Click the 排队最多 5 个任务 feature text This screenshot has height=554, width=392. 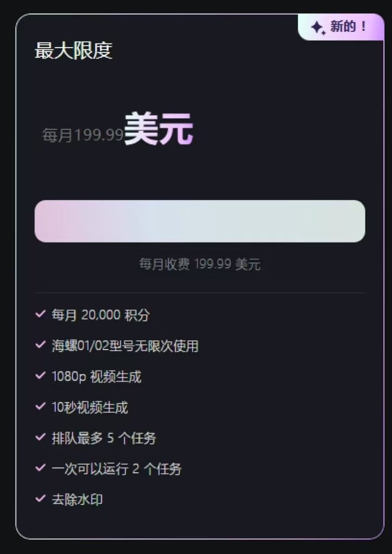[104, 438]
